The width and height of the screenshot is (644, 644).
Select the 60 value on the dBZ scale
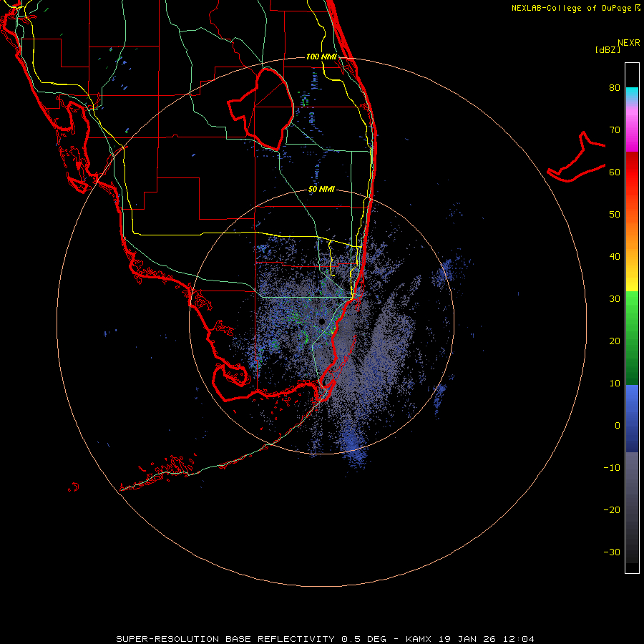[615, 172]
